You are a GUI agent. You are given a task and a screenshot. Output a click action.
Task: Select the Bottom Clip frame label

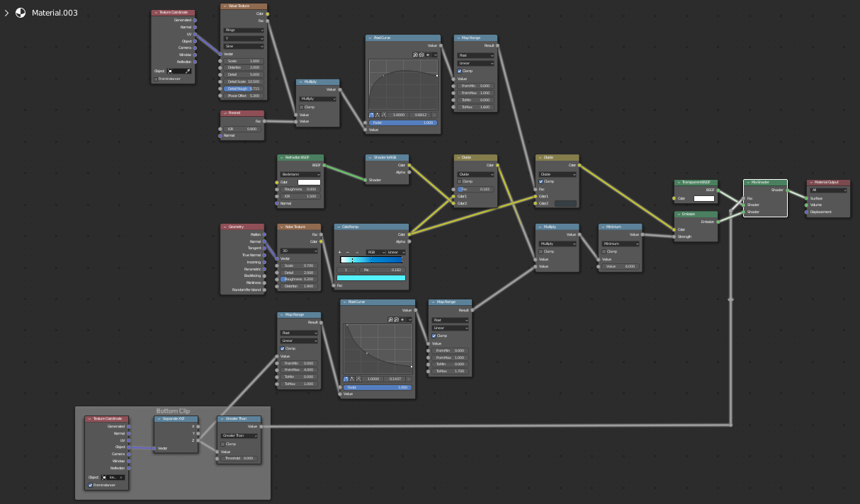point(173,411)
